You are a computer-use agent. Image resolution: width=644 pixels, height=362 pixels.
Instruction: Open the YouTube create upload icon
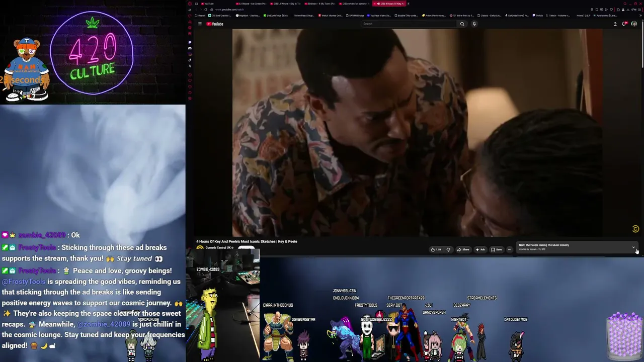(x=615, y=24)
